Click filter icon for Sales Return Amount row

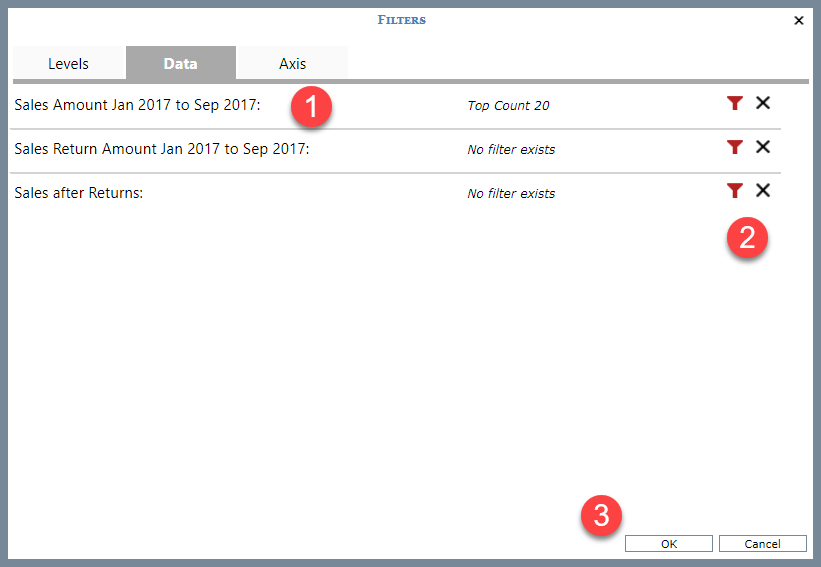click(x=735, y=147)
